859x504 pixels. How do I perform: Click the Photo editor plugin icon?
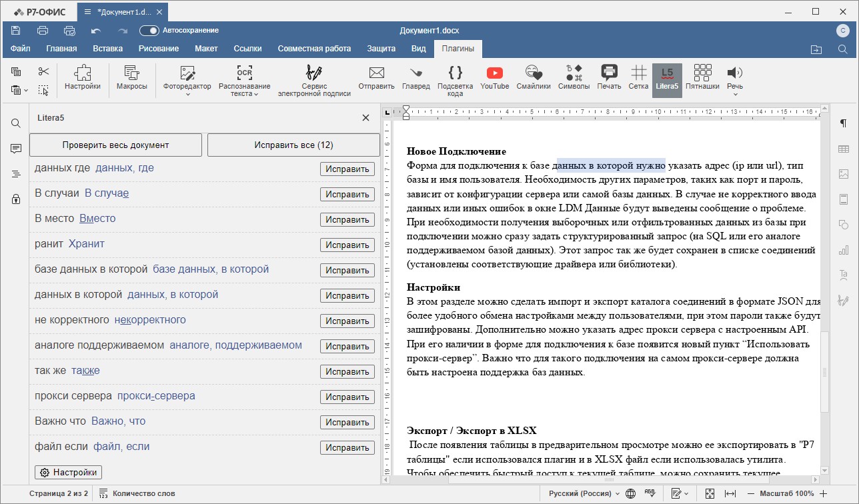pos(187,74)
